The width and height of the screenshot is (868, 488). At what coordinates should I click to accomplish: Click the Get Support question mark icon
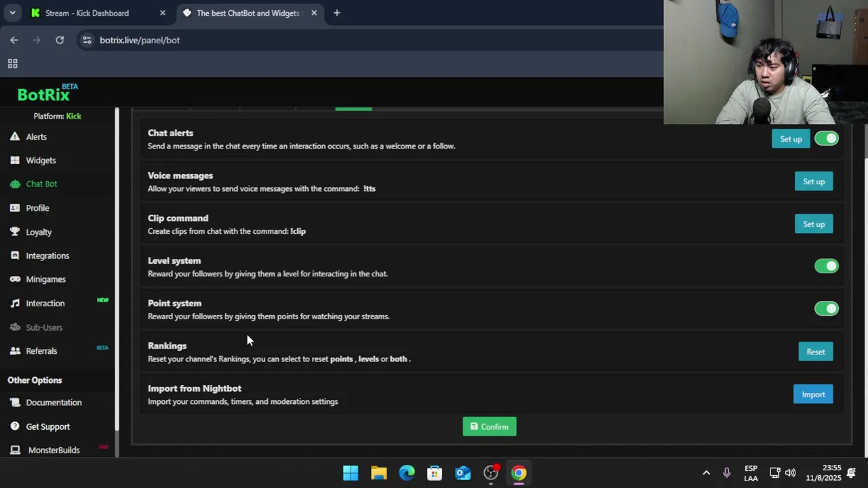14,426
